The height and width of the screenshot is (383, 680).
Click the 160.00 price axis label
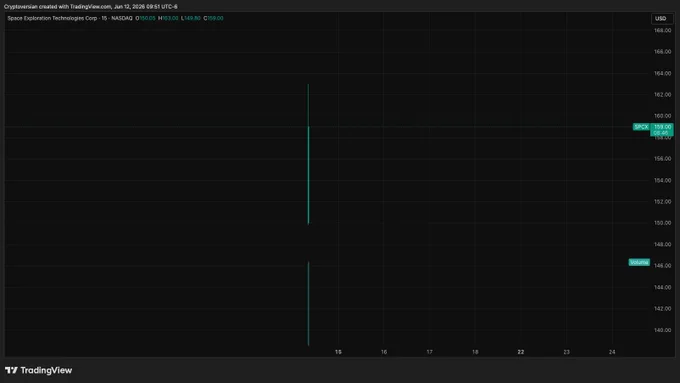pyautogui.click(x=662, y=116)
